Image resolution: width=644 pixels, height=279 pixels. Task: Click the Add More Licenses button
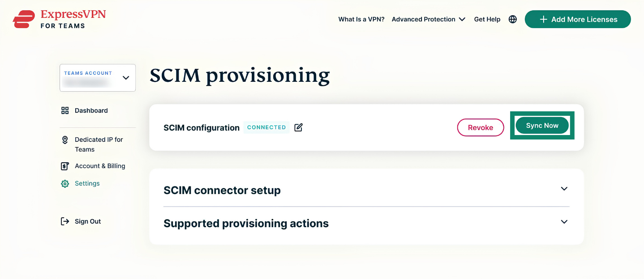tap(578, 19)
